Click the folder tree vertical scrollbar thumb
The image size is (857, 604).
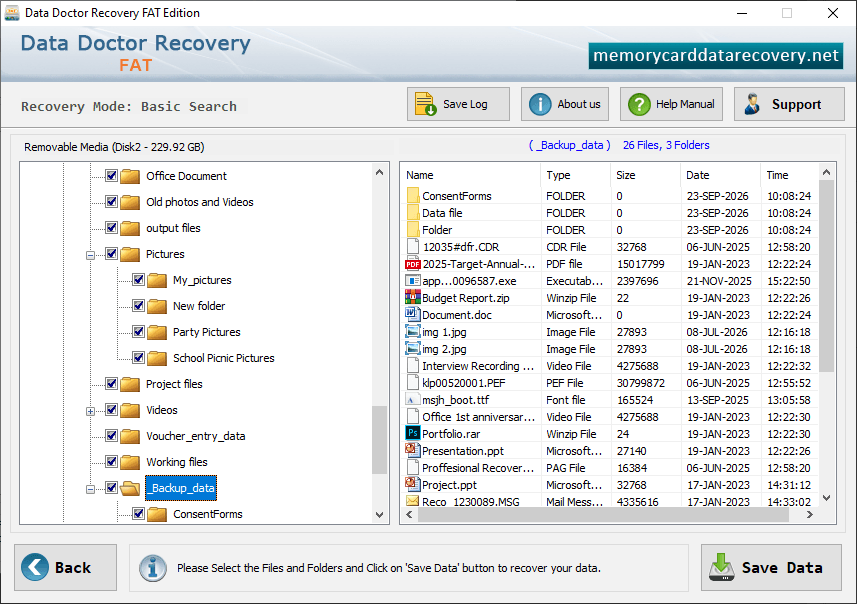click(379, 440)
